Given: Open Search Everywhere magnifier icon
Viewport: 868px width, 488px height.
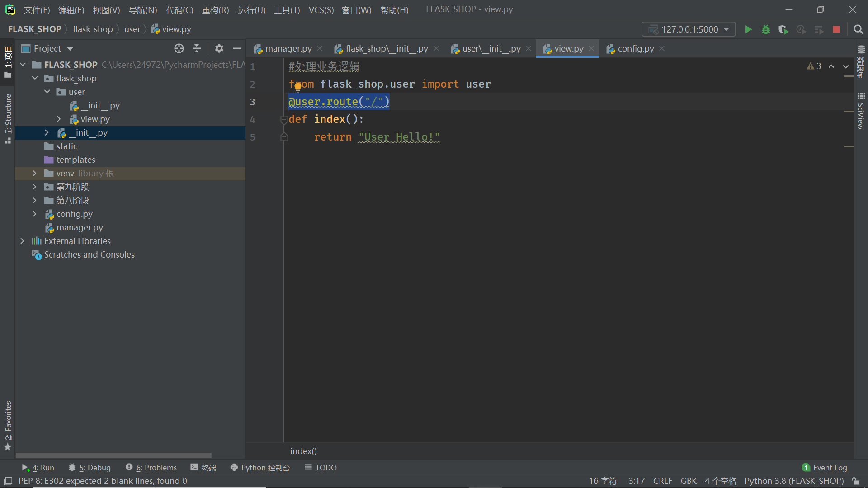Looking at the screenshot, I should pyautogui.click(x=858, y=29).
